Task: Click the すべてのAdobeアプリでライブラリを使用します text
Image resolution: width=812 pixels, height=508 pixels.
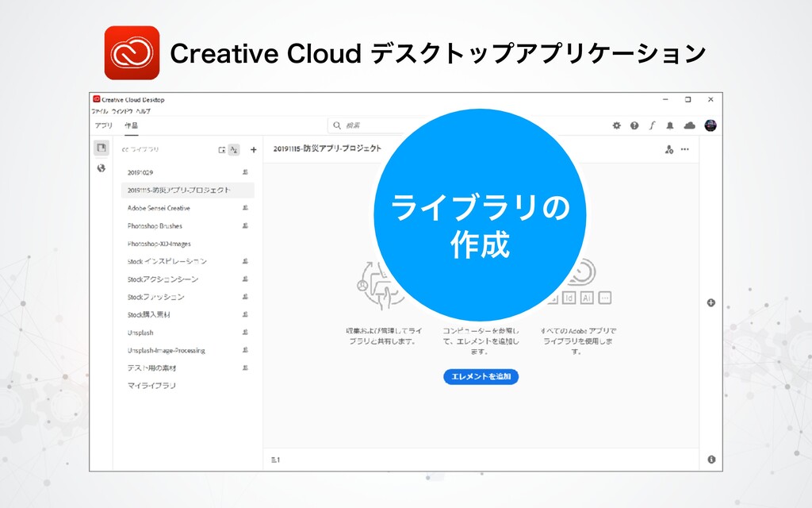Action: [x=577, y=341]
